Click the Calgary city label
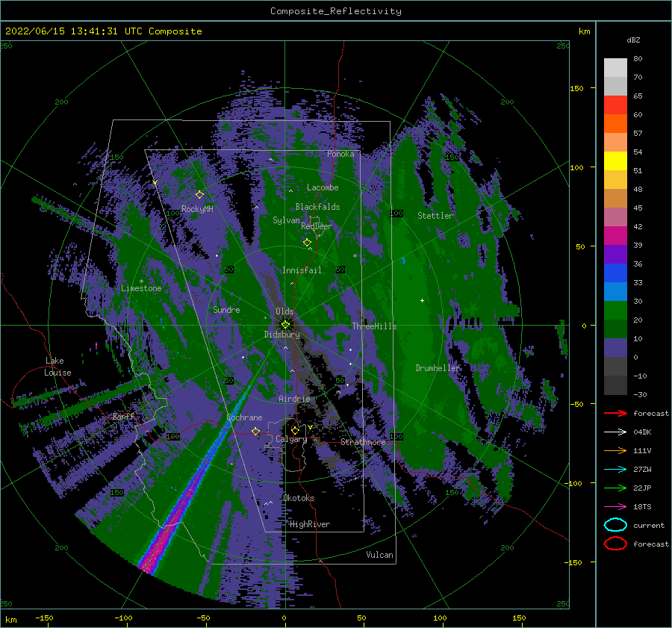 (291, 439)
